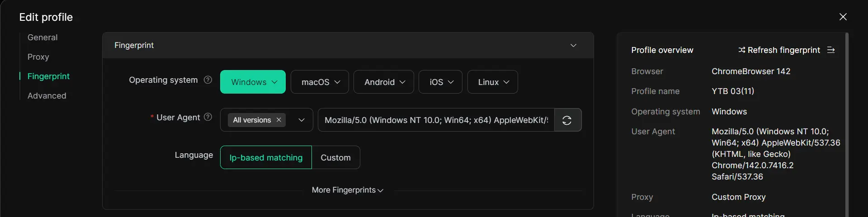Click the collapse overview panel icon
This screenshot has width=868, height=217.
[x=831, y=50]
